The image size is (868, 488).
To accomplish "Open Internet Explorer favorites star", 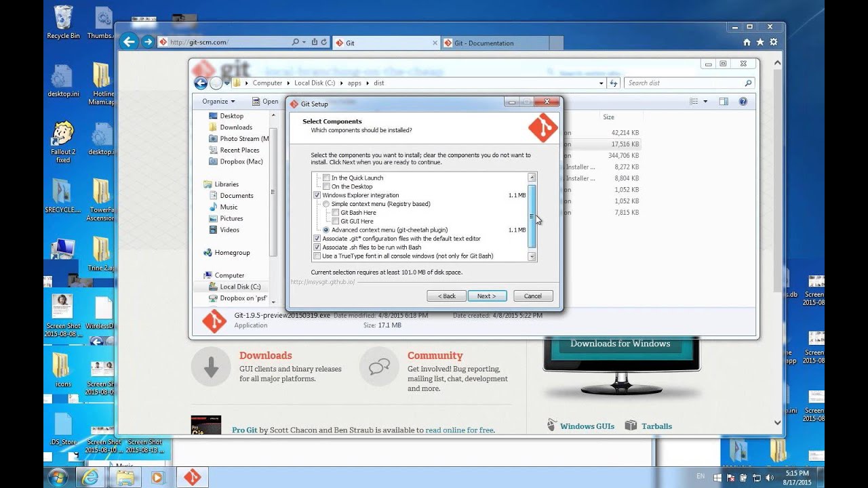I will tap(760, 42).
